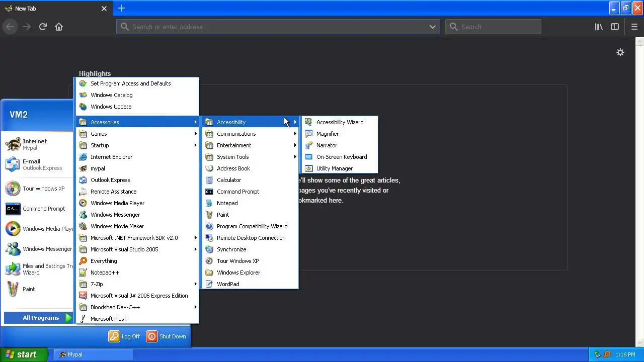This screenshot has height=362, width=644.
Task: Click the browser Search box
Action: point(493,27)
